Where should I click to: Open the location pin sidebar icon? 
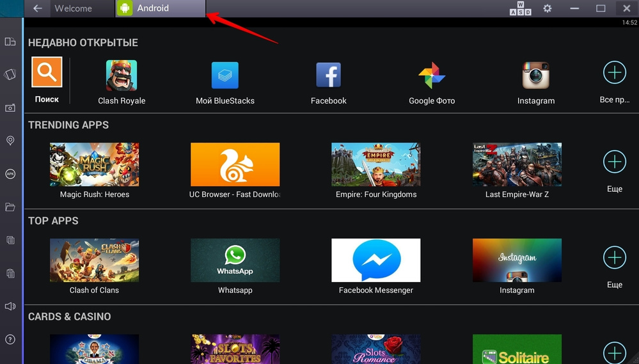click(x=10, y=141)
